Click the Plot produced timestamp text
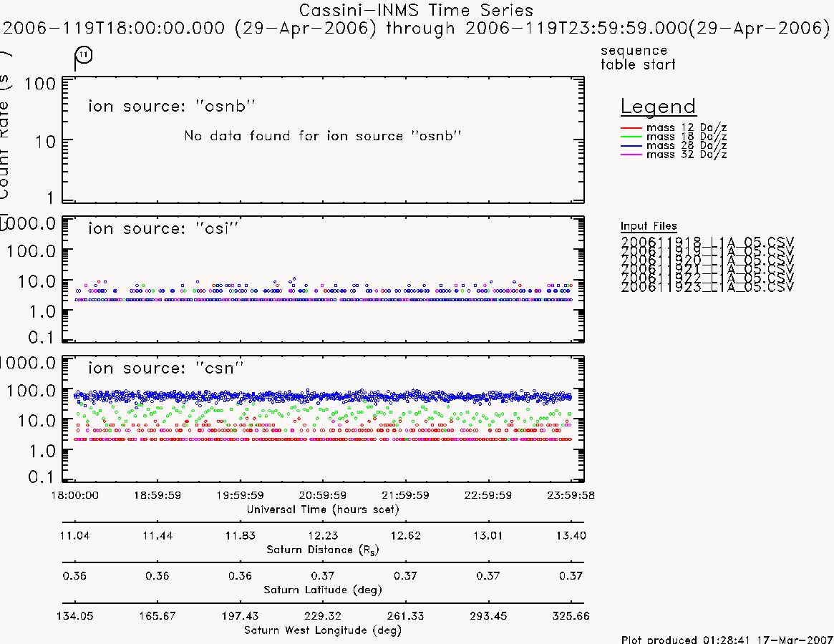This screenshot has height=644, width=834. click(727, 639)
